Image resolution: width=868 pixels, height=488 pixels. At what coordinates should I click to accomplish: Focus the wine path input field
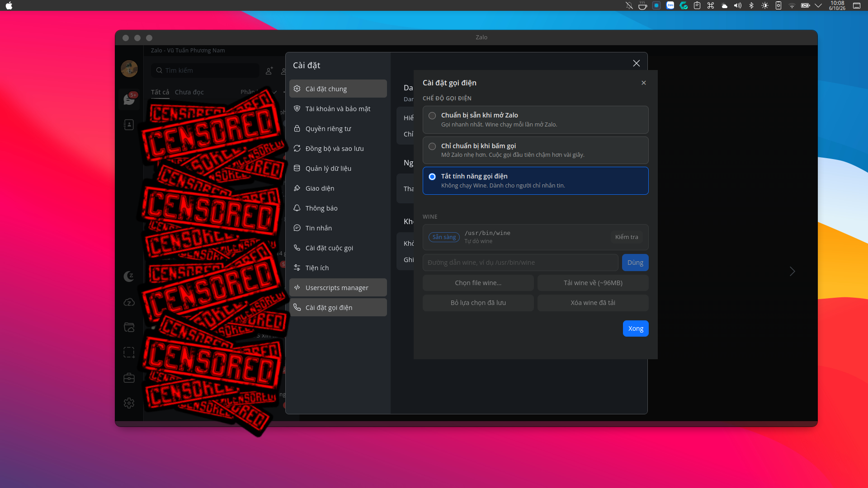click(520, 263)
